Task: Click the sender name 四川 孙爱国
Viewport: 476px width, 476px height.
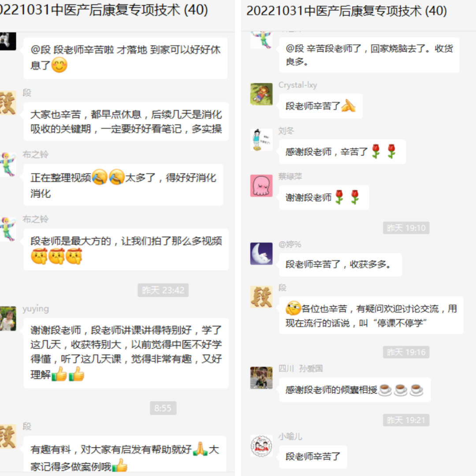Action: pos(300,368)
